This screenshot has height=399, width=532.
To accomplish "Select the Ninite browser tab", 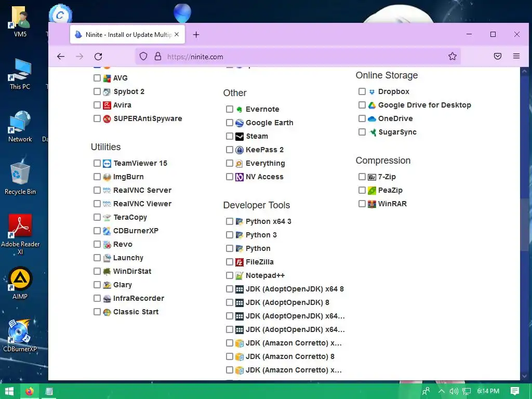I will click(x=128, y=35).
